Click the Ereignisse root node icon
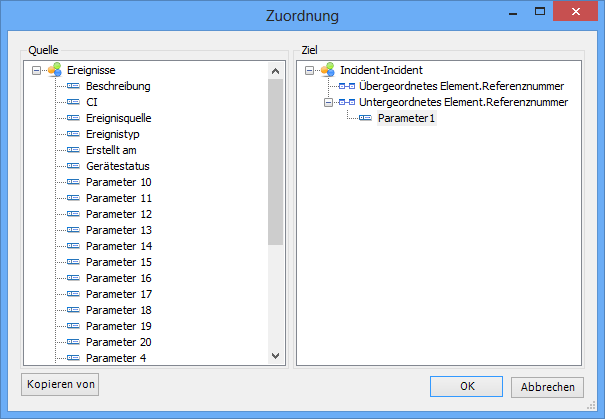 pos(54,71)
